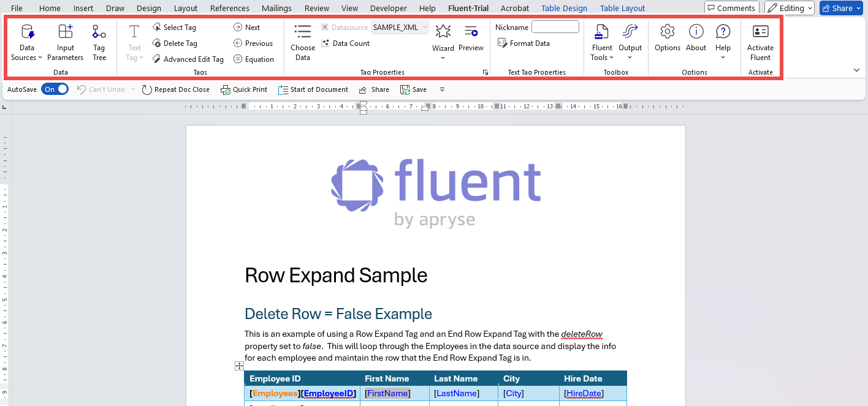Select the Fluent-Trial tab
Image resolution: width=868 pixels, height=406 pixels.
click(468, 8)
